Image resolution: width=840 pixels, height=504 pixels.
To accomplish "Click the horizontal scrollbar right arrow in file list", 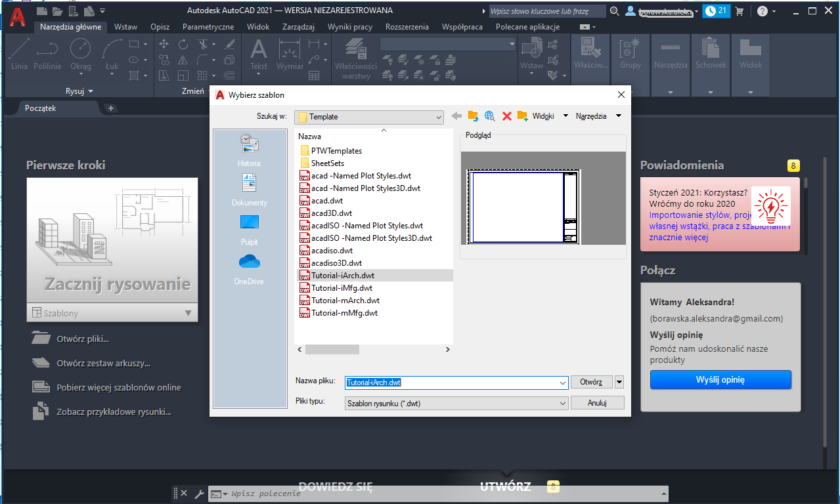I will pos(449,350).
